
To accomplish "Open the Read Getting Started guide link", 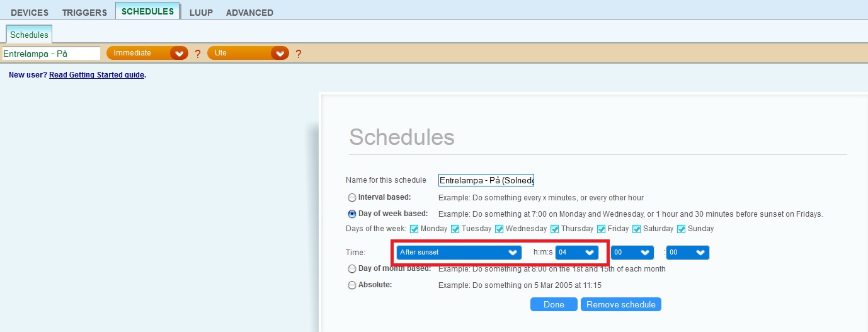I will 97,75.
